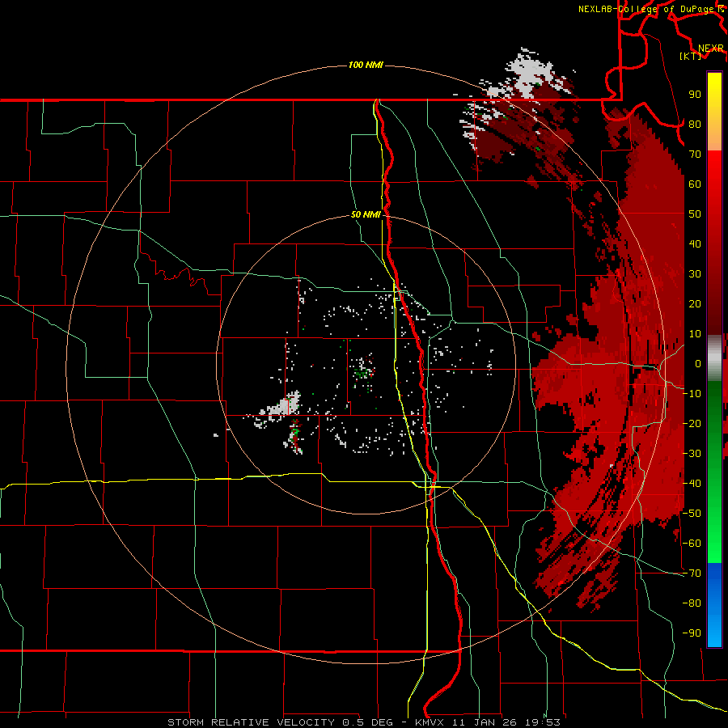The width and height of the screenshot is (728, 728).
Task: Click the 'STORM RELATIVE VELOCITY' caption text
Action: tap(252, 722)
